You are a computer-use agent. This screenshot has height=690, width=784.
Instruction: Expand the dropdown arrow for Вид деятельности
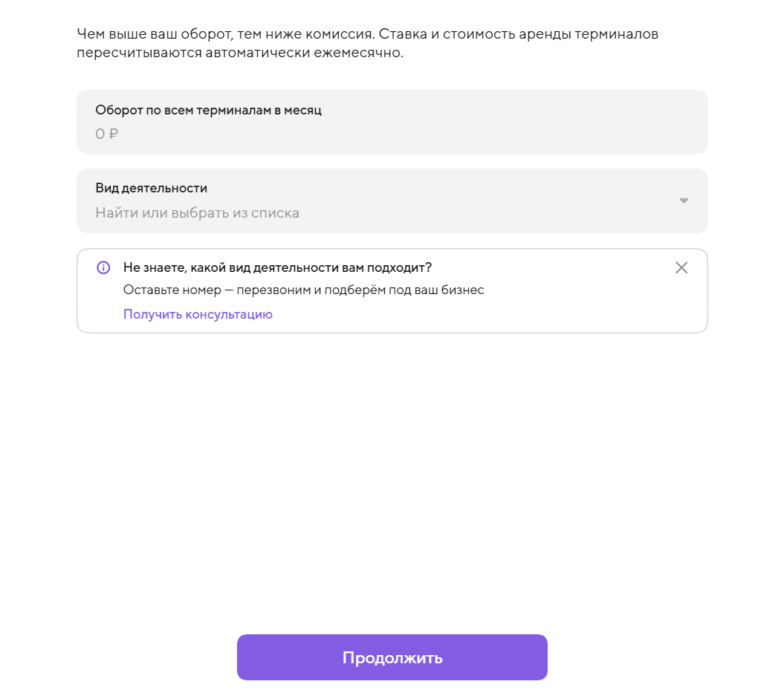(684, 201)
